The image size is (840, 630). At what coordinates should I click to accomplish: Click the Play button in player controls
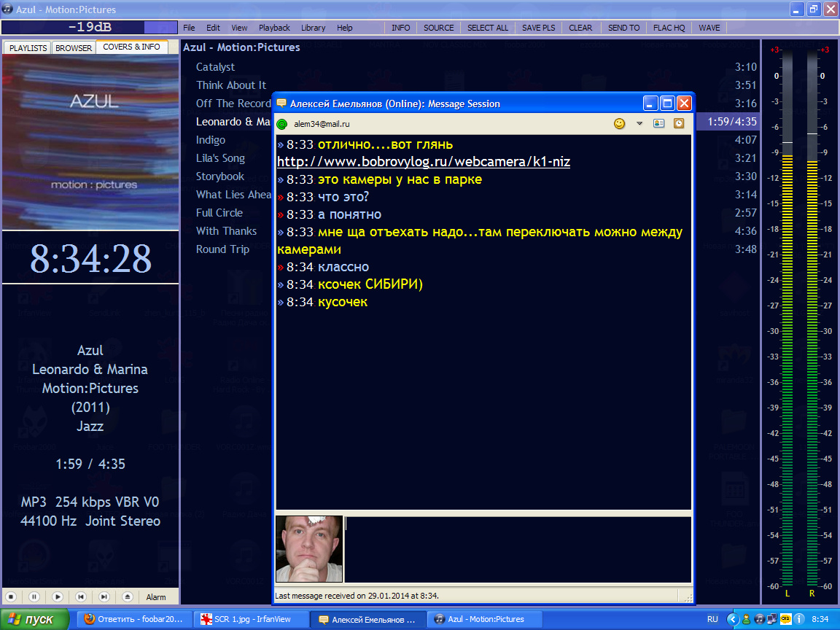[x=58, y=596]
